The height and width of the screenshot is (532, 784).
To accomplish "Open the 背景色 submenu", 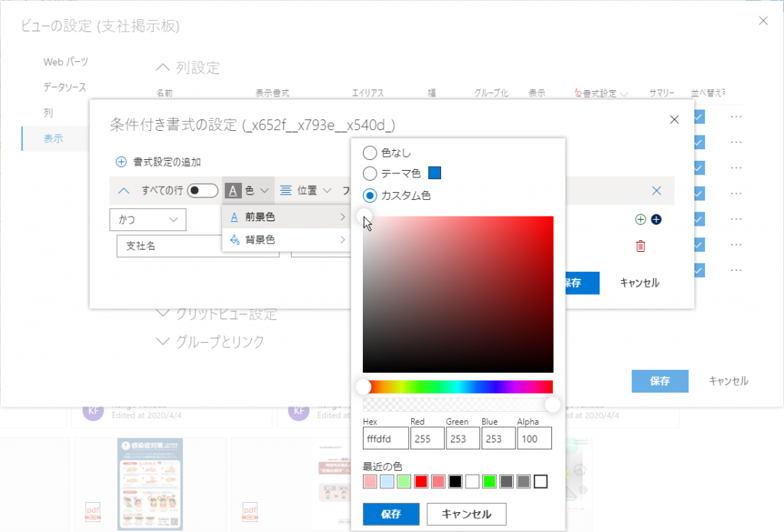I will (286, 240).
